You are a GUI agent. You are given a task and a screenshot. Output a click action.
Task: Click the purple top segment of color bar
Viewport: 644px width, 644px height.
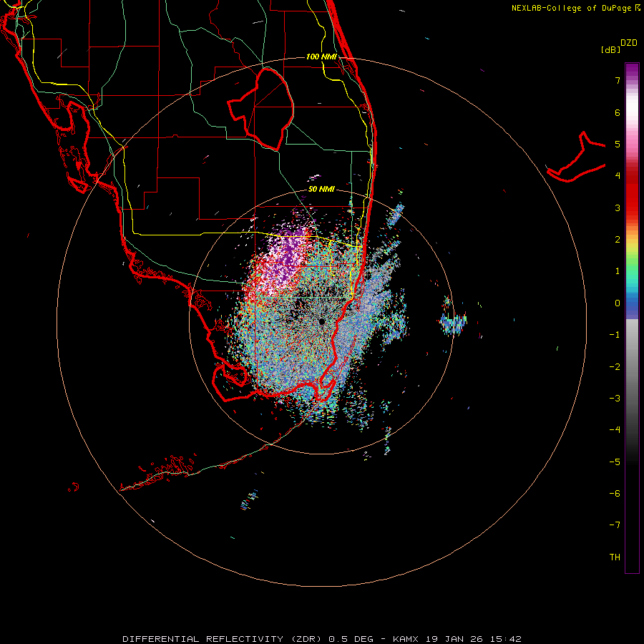pyautogui.click(x=632, y=72)
